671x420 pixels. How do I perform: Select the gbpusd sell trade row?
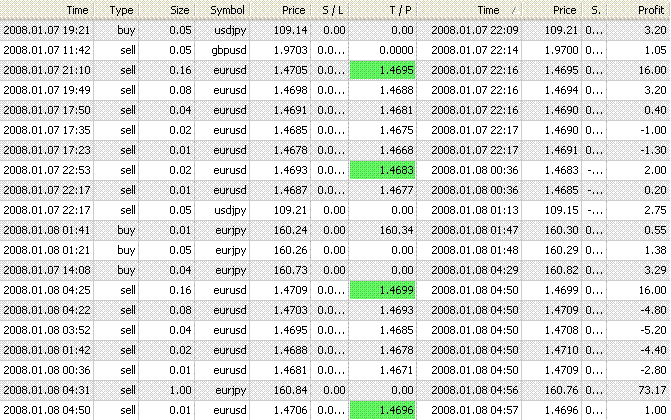pyautogui.click(x=335, y=50)
